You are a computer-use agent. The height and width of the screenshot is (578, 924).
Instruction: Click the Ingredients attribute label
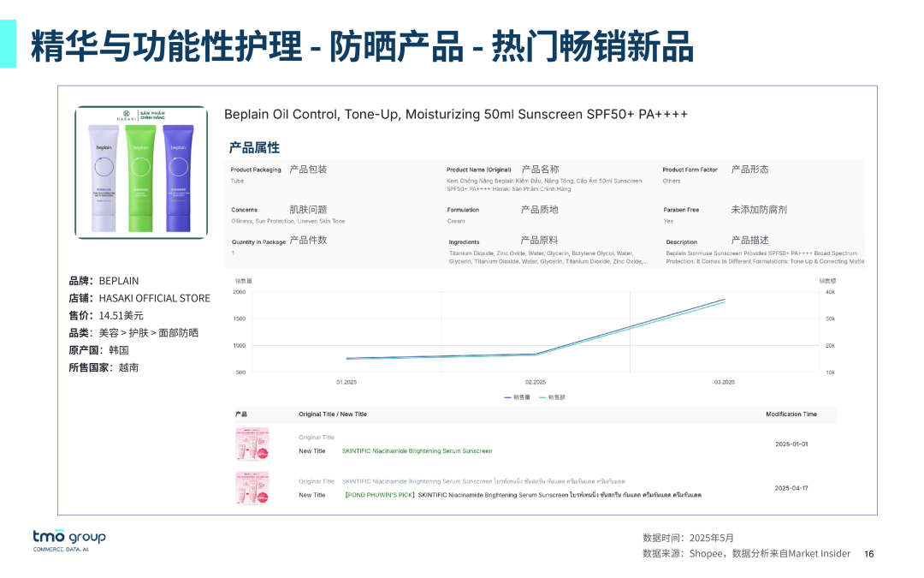pyautogui.click(x=464, y=241)
